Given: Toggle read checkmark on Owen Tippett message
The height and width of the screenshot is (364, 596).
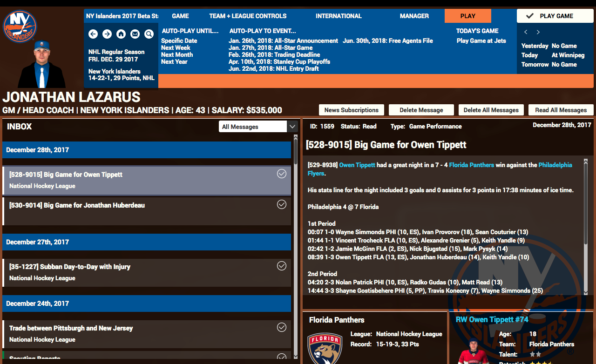Looking at the screenshot, I should (x=282, y=174).
